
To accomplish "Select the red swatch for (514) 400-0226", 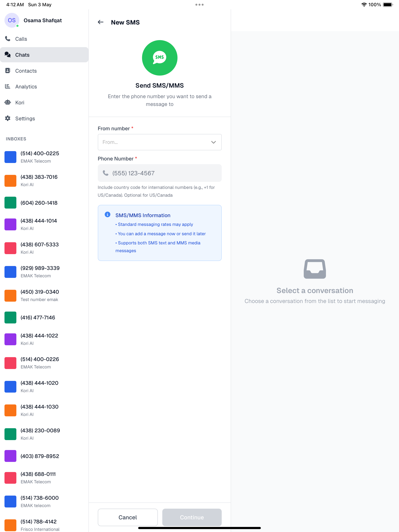I will coord(10,363).
